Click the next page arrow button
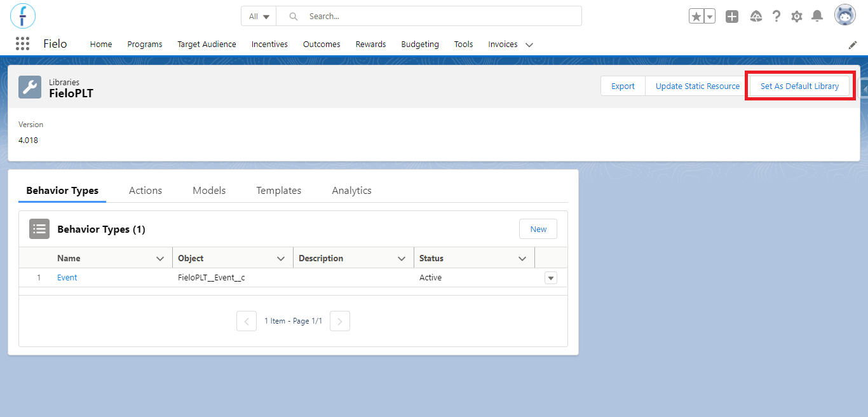 point(340,321)
